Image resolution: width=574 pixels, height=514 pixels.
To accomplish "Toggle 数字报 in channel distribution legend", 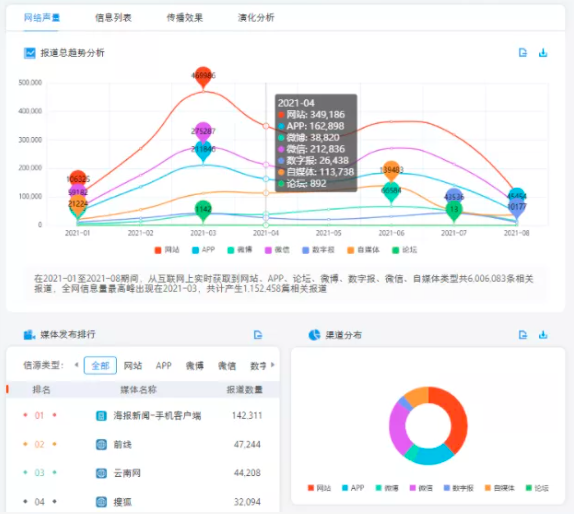I will coord(459,488).
